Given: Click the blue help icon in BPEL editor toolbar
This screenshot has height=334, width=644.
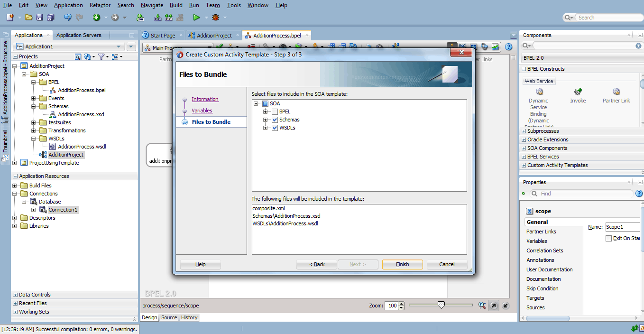Looking at the screenshot, I should 509,47.
